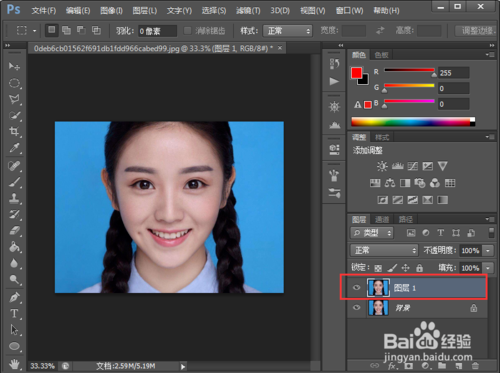Toggle the anti-alias checkbox
Image resolution: width=500 pixels, height=373 pixels.
188,31
